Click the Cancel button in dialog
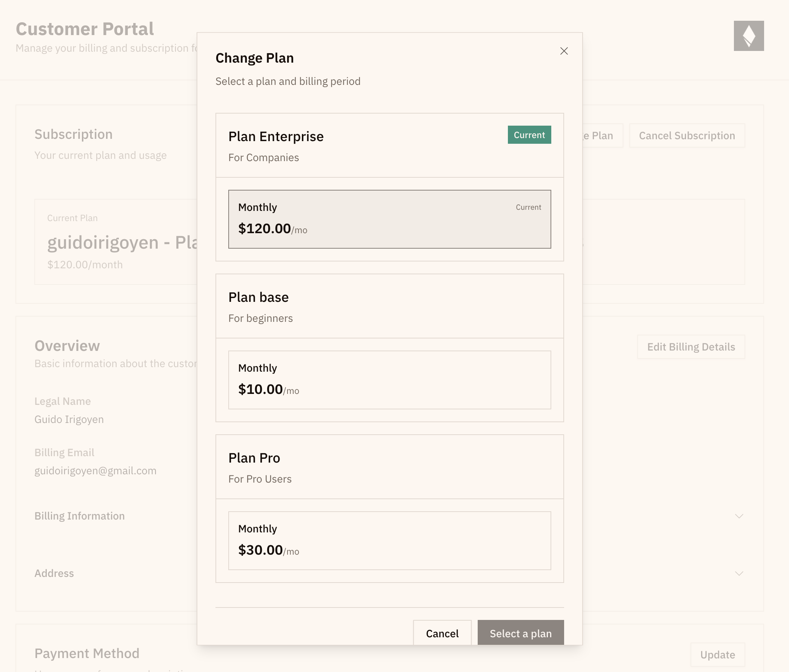The height and width of the screenshot is (672, 789). click(x=442, y=633)
